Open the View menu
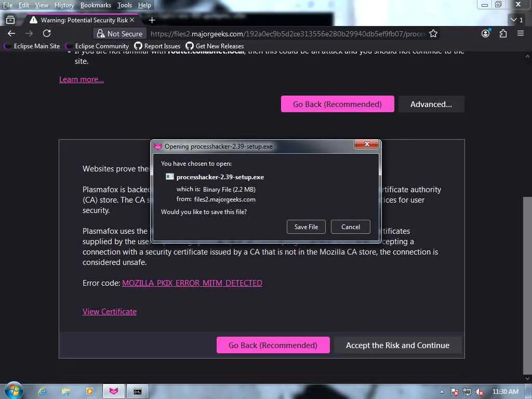 pyautogui.click(x=42, y=5)
